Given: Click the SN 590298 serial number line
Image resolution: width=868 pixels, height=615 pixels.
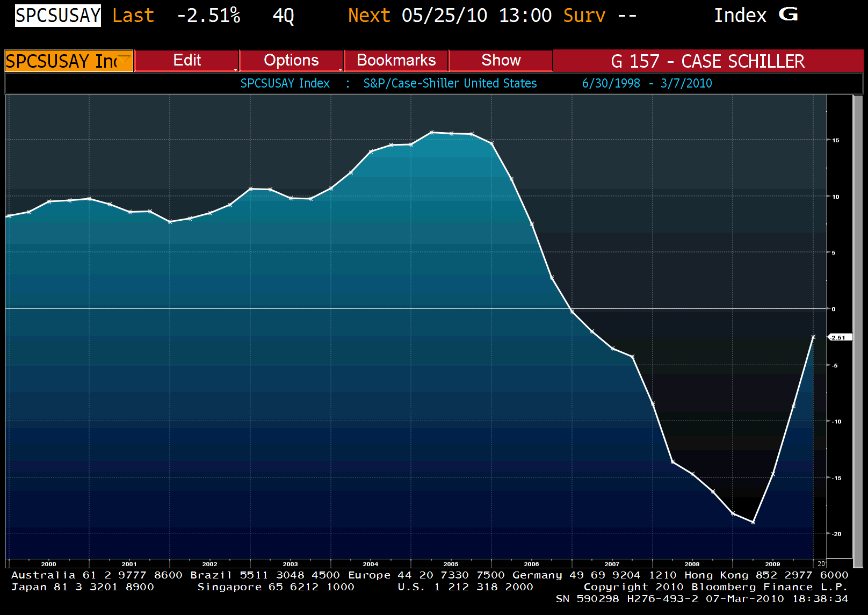Looking at the screenshot, I should (x=702, y=599).
